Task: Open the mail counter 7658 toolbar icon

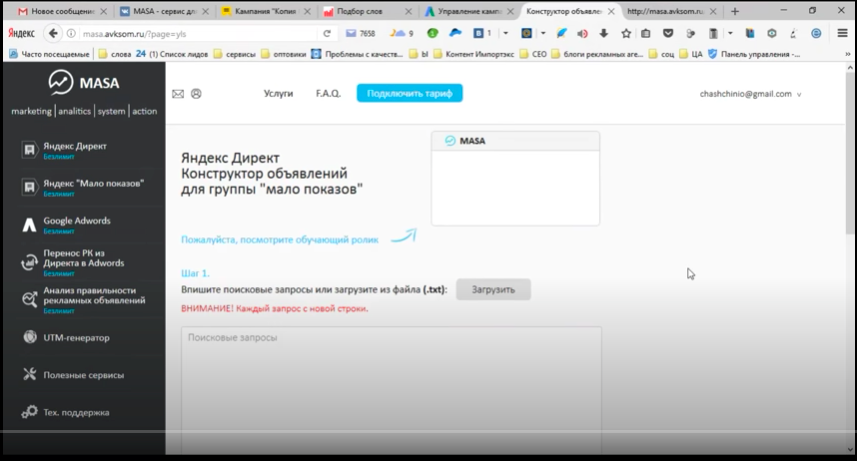Action: point(361,33)
